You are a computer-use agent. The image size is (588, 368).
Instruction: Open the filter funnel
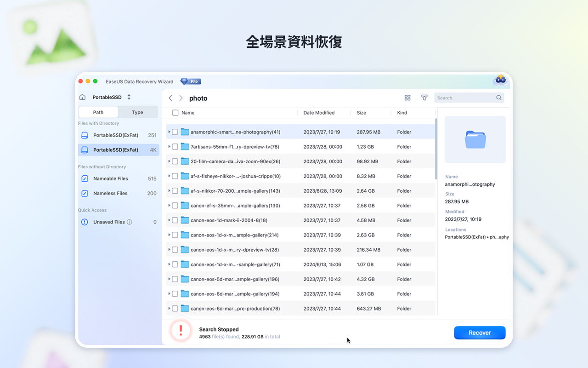(424, 98)
